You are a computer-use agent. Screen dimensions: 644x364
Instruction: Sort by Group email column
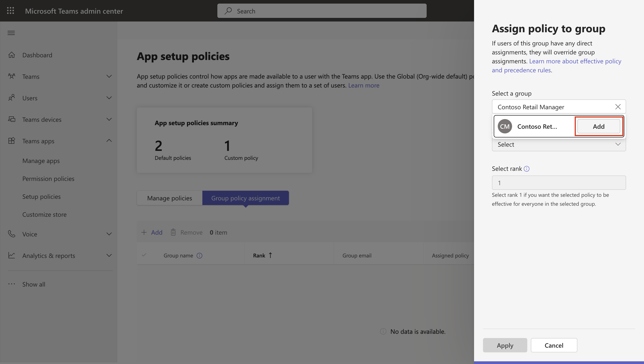[x=357, y=255]
